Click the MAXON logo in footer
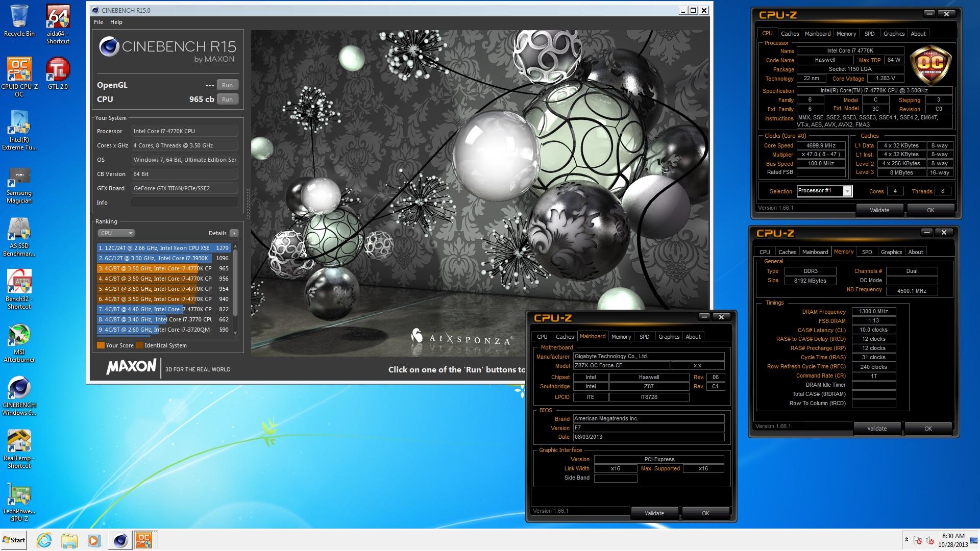Screen dimensions: 980x551 (x=131, y=367)
